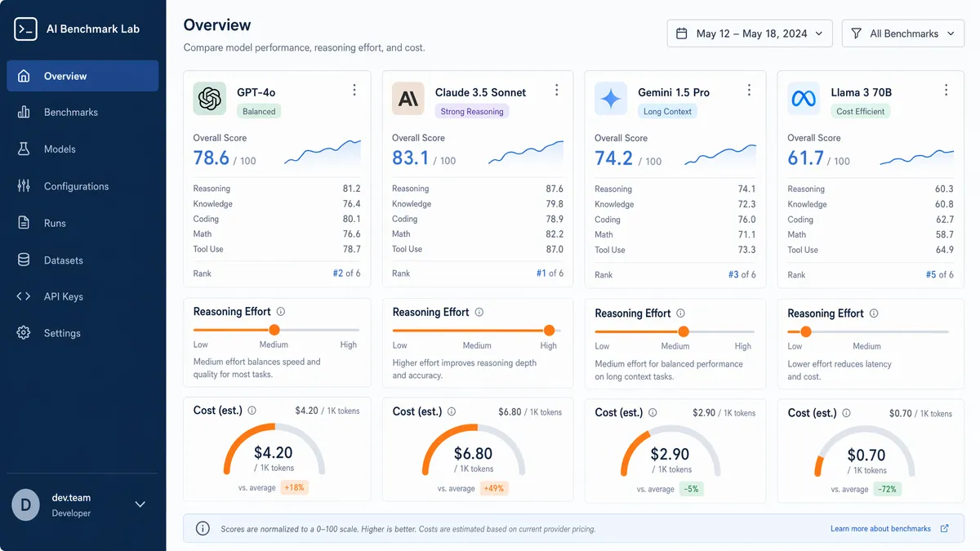Go to Benchmarks in the sidebar
The height and width of the screenshot is (551, 980).
coord(82,113)
